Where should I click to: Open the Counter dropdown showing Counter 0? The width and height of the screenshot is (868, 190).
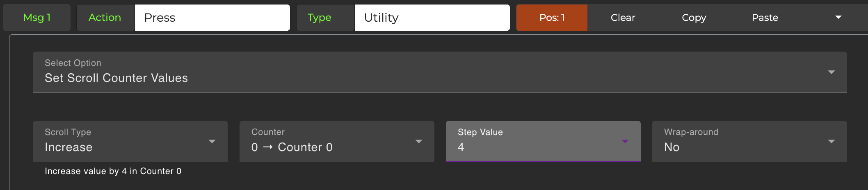[x=328, y=142]
